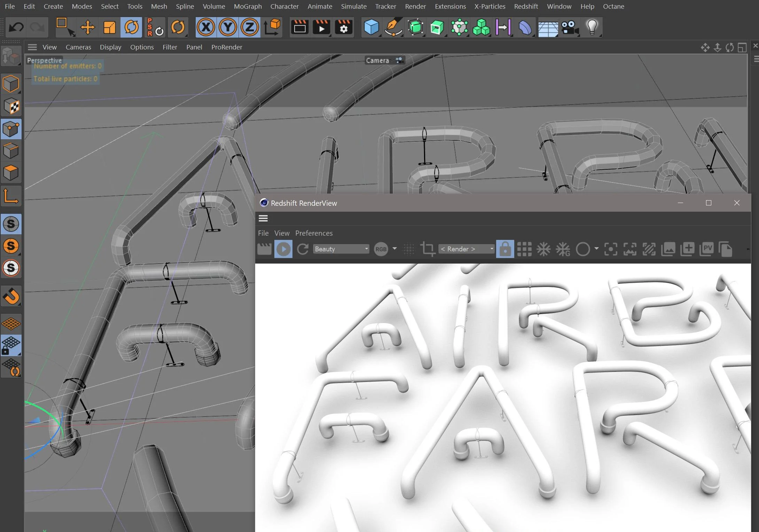The image size is (759, 532).
Task: Enable Polygons mode in left sidebar
Action: (x=11, y=173)
